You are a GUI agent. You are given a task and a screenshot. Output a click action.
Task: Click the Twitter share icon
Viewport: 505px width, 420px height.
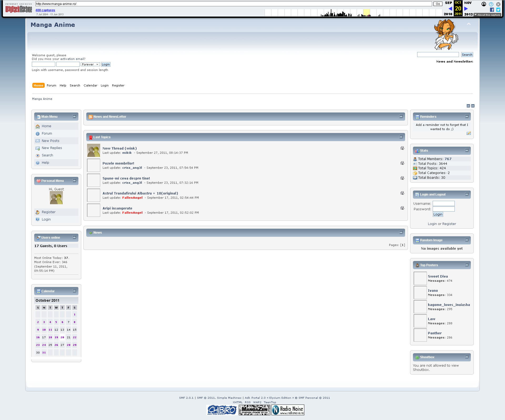point(498,10)
